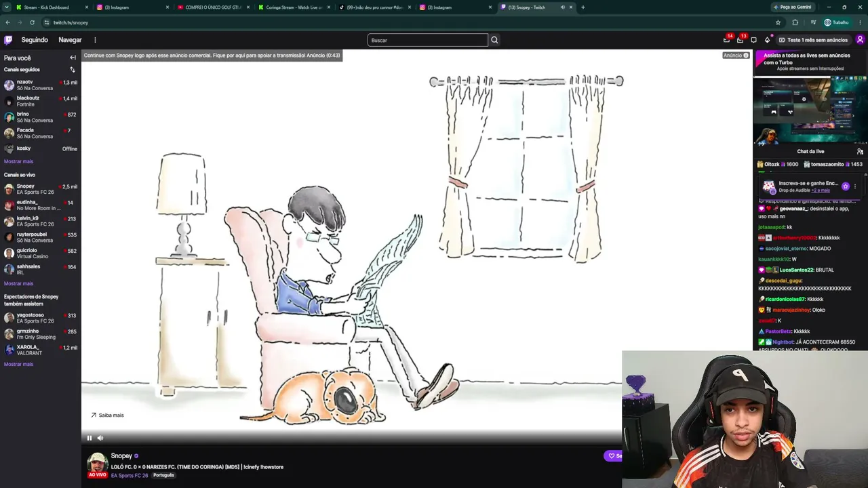Open kelvin_k9 channel in the sidebar
Viewport: 868px width, 488px height.
click(41, 222)
